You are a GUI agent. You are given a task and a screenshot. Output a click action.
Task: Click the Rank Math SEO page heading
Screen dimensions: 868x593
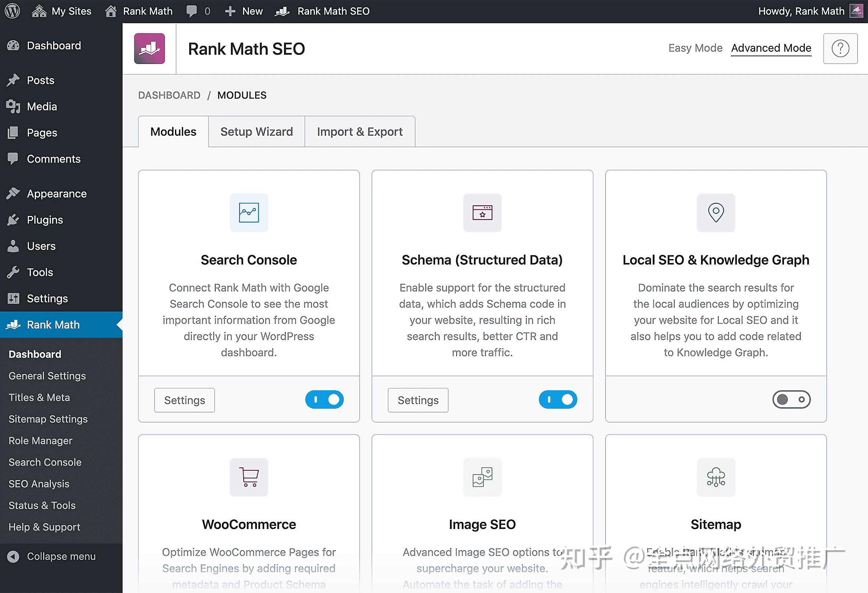(247, 49)
